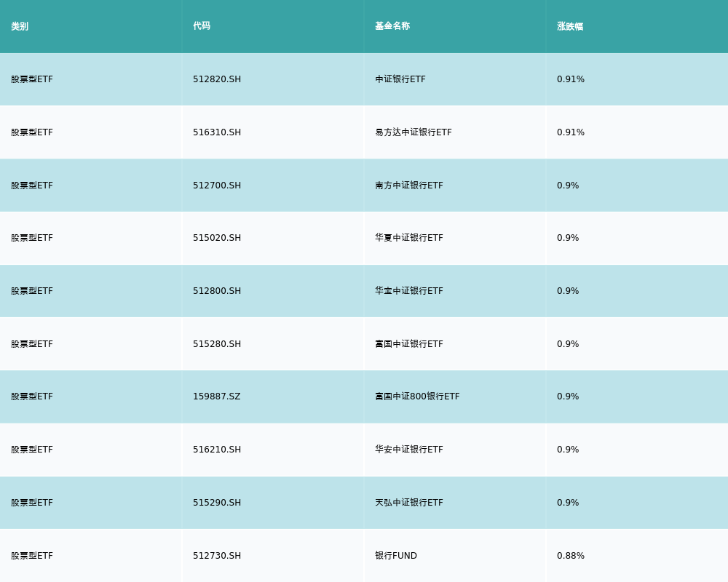The image size is (728, 582).
Task: Select code 159887.SZ
Action: coord(217,396)
